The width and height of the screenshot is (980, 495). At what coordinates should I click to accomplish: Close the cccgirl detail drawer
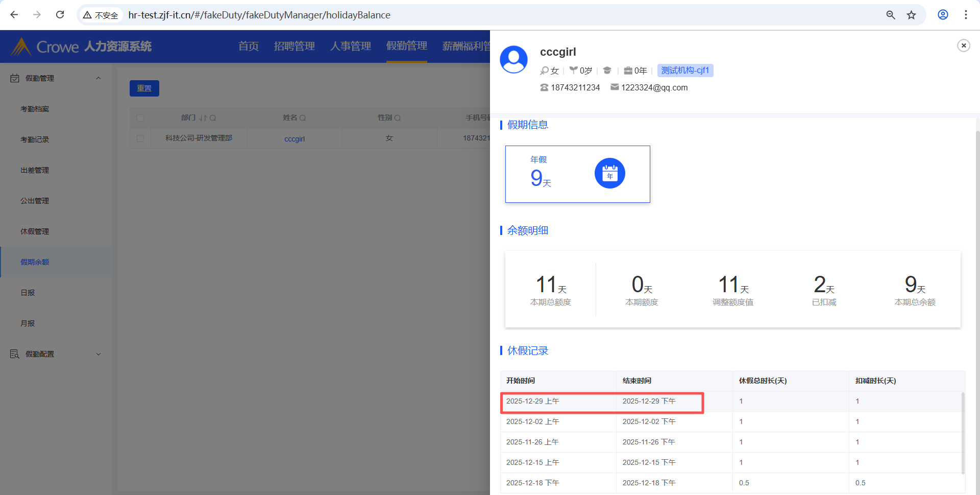tap(963, 46)
